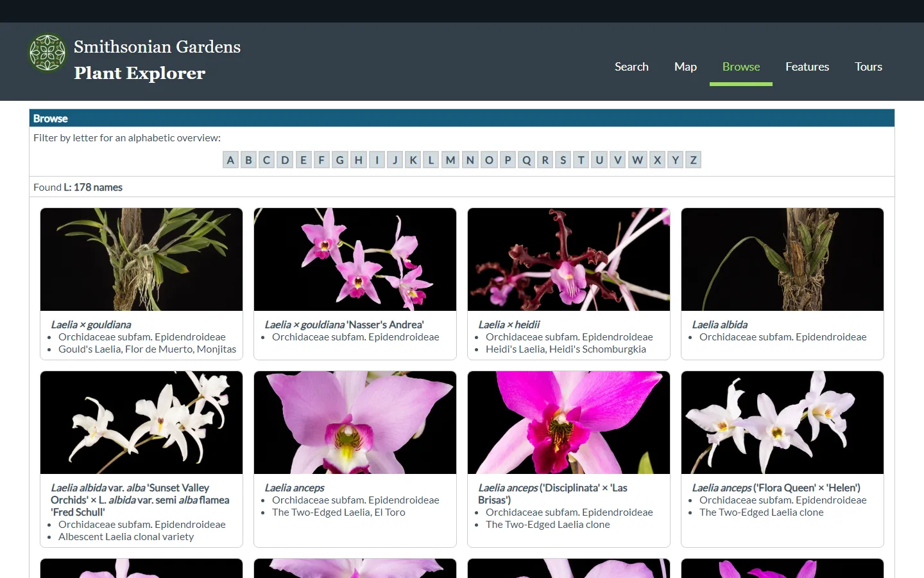Image resolution: width=924 pixels, height=578 pixels.
Task: Click the Smithsonian Gardens logo icon
Action: click(x=47, y=53)
